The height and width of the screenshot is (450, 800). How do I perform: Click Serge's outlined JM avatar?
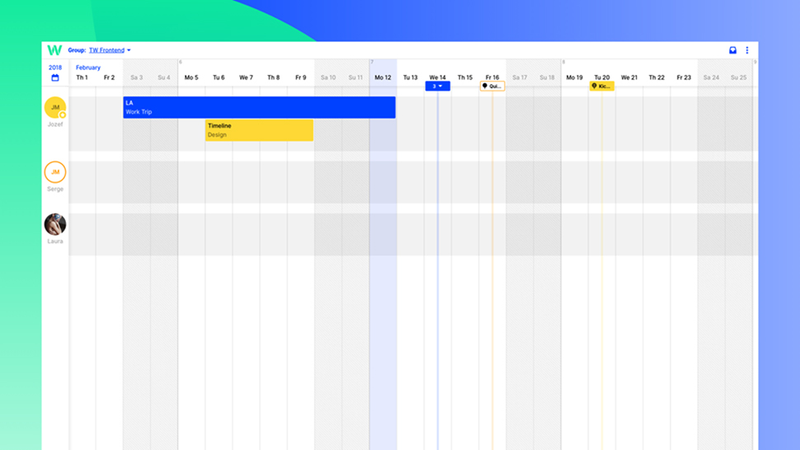[x=55, y=172]
